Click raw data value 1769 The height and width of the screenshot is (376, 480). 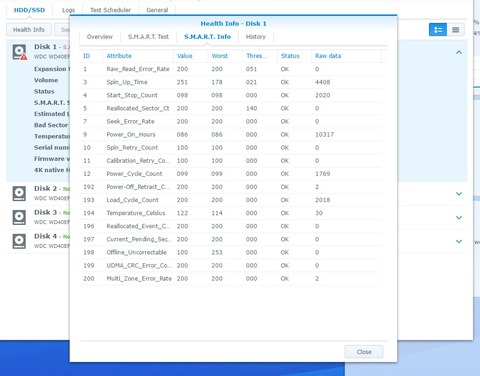pyautogui.click(x=322, y=174)
